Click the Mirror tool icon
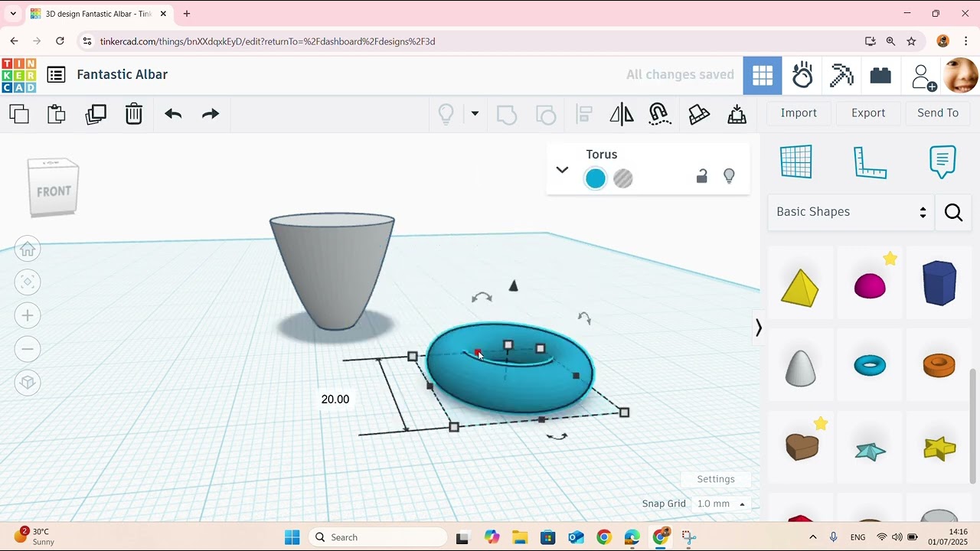Screen dimensions: 980x551 pos(622,114)
